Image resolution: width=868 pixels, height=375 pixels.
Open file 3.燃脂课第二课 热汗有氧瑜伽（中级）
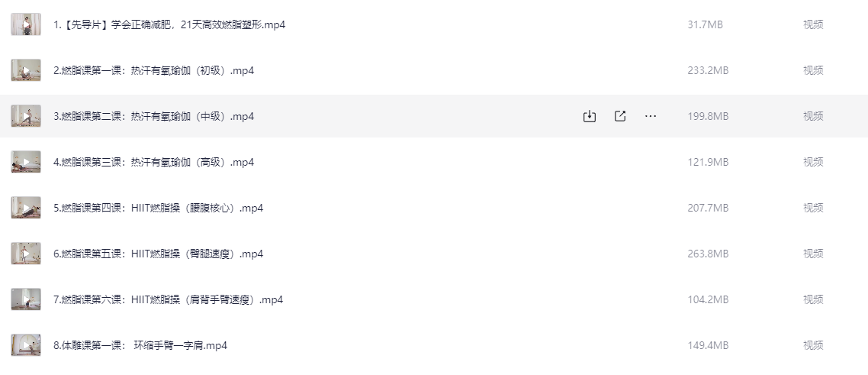[x=153, y=116]
